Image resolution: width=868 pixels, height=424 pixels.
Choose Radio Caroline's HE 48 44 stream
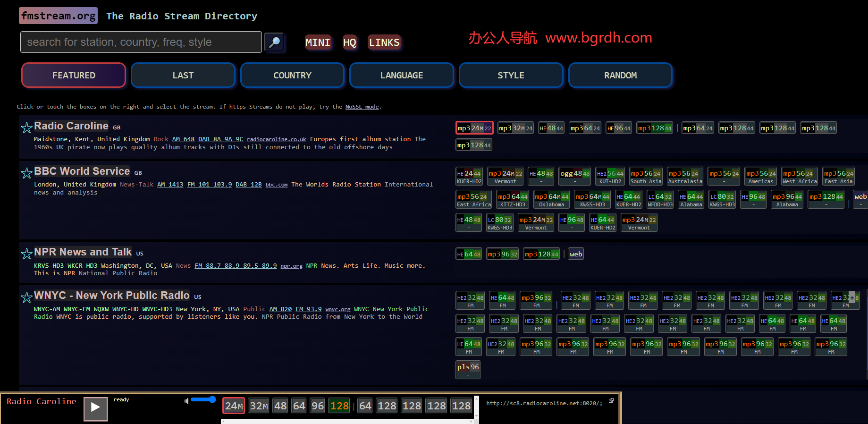pyautogui.click(x=551, y=128)
